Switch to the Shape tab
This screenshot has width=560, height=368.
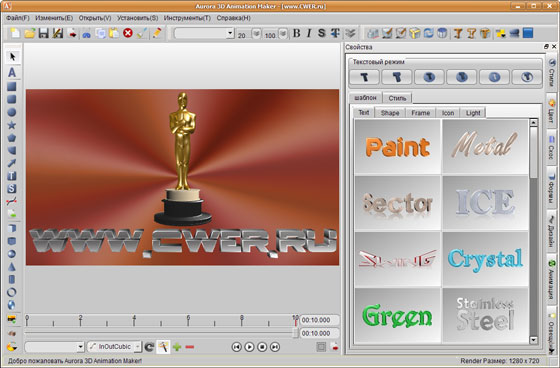pos(390,113)
